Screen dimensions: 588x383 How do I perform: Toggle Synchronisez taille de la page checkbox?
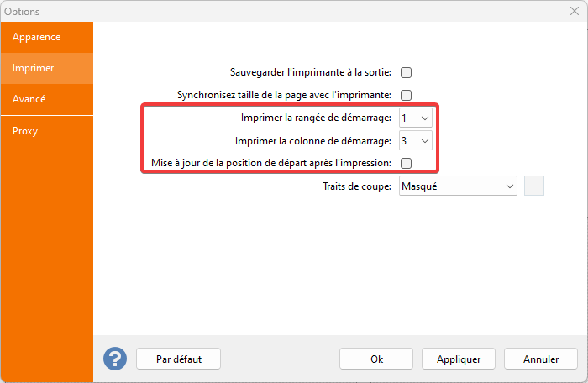407,95
